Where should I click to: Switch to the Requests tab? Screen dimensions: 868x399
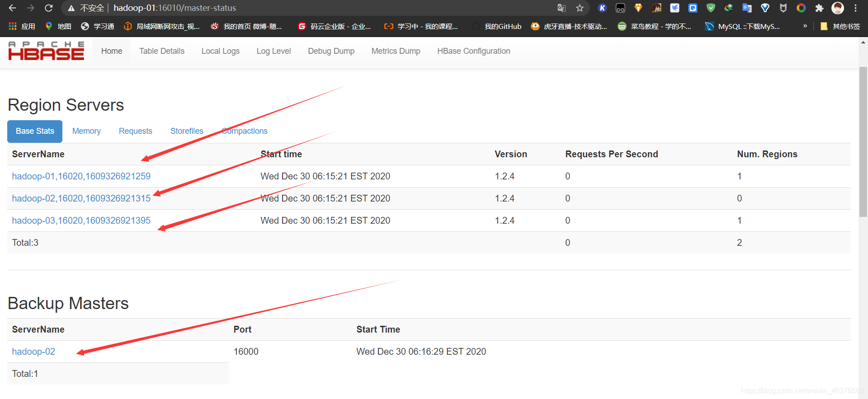point(136,131)
